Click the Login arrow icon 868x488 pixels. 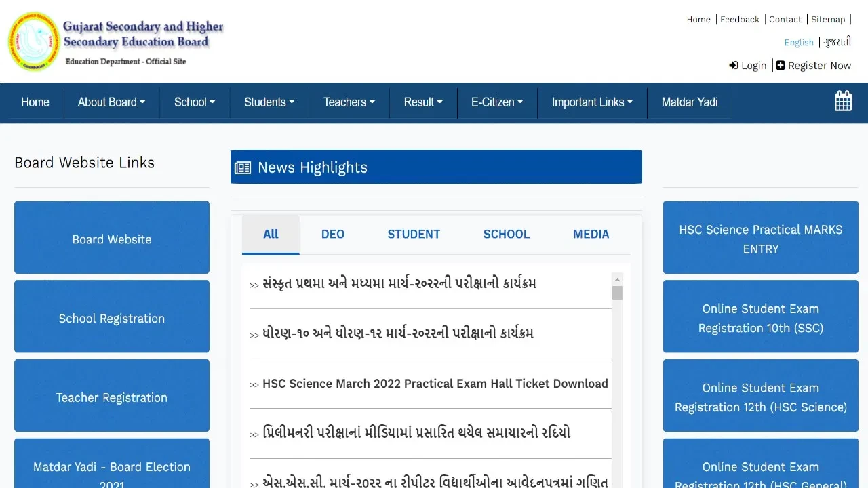[x=733, y=66]
